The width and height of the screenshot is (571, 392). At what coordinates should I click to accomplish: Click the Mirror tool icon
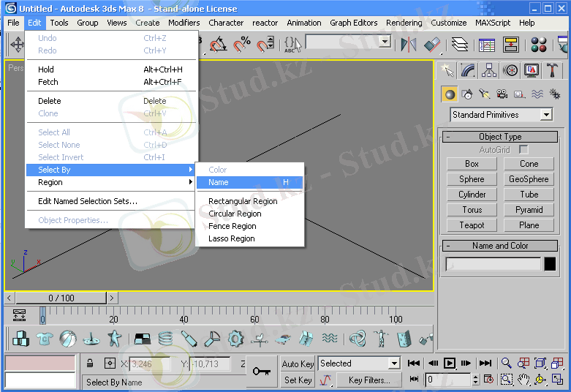[409, 45]
